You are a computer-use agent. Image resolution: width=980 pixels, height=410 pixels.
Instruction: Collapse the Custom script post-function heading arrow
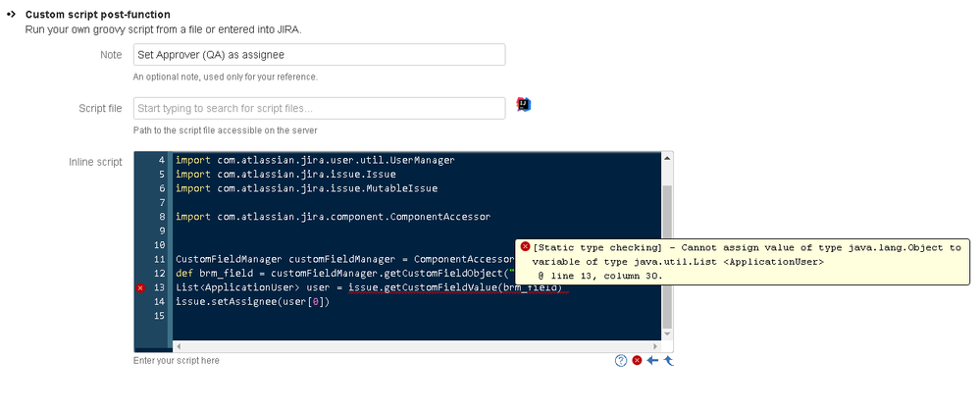[x=11, y=14]
